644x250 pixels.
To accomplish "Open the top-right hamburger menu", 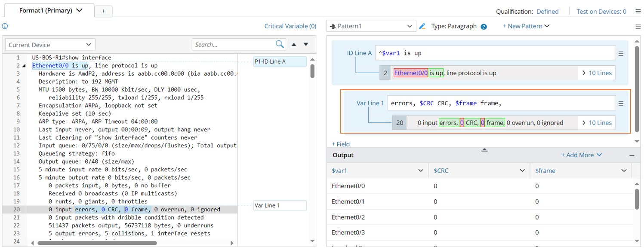I will point(638,12).
